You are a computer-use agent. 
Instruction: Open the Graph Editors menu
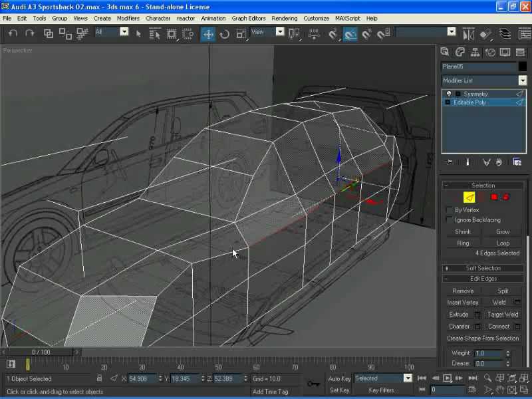[x=248, y=19]
